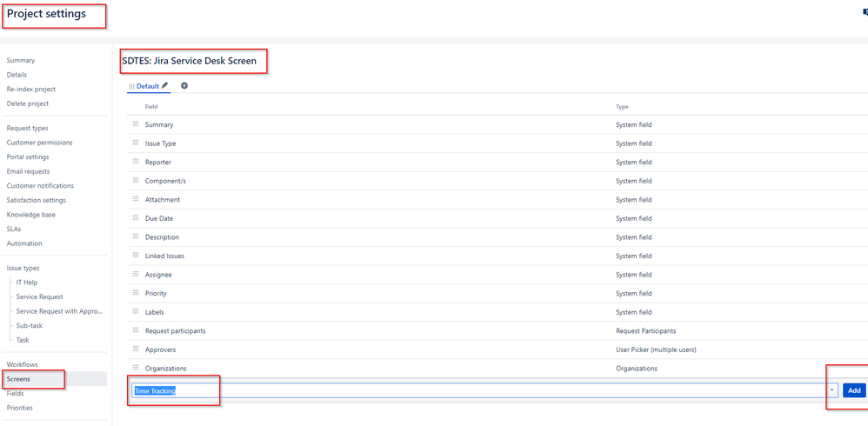868x426 pixels.
Task: Select the Service Request issue type
Action: click(39, 296)
